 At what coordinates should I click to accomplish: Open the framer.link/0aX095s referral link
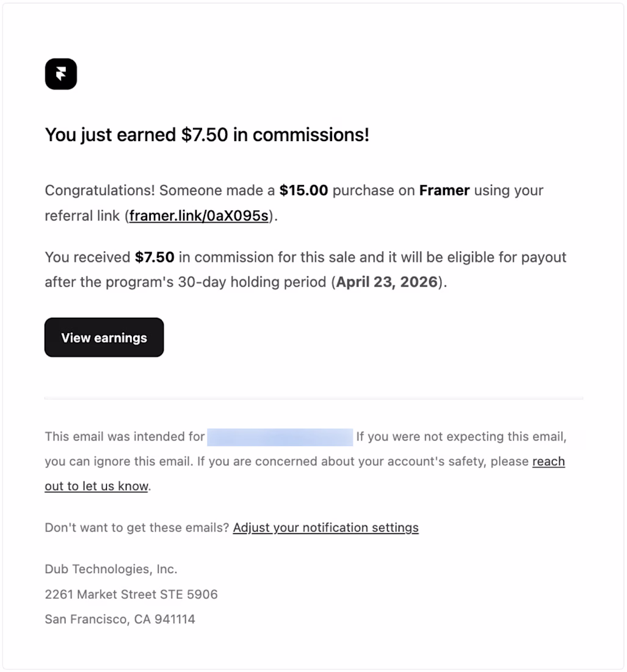[x=199, y=216]
